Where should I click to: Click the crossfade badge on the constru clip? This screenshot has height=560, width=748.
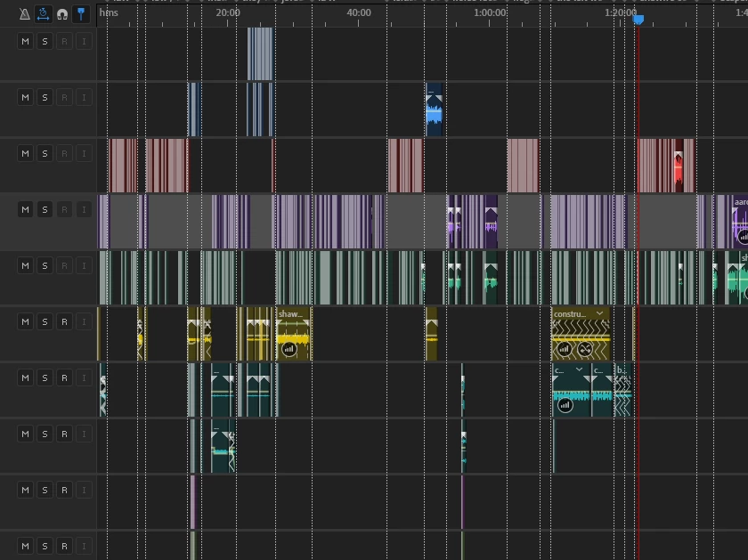585,349
